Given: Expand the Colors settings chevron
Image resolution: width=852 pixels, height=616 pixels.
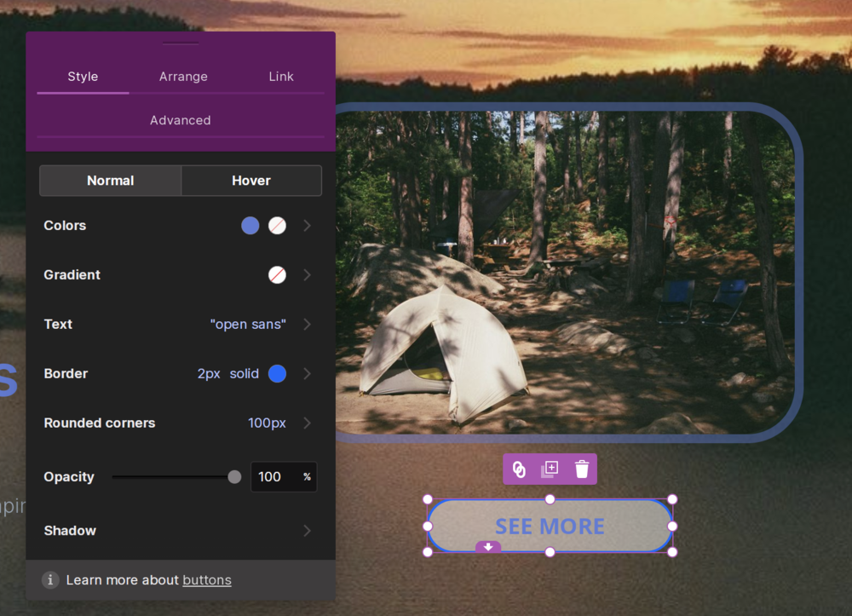Looking at the screenshot, I should pos(307,226).
